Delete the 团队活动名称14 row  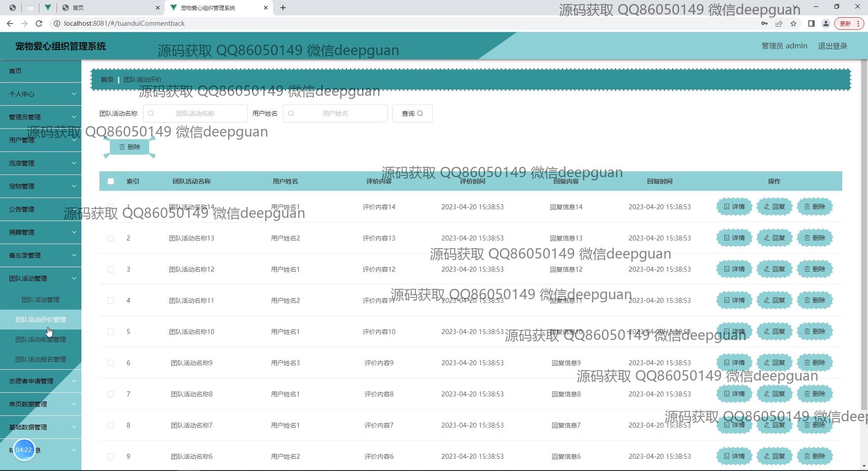pyautogui.click(x=815, y=207)
